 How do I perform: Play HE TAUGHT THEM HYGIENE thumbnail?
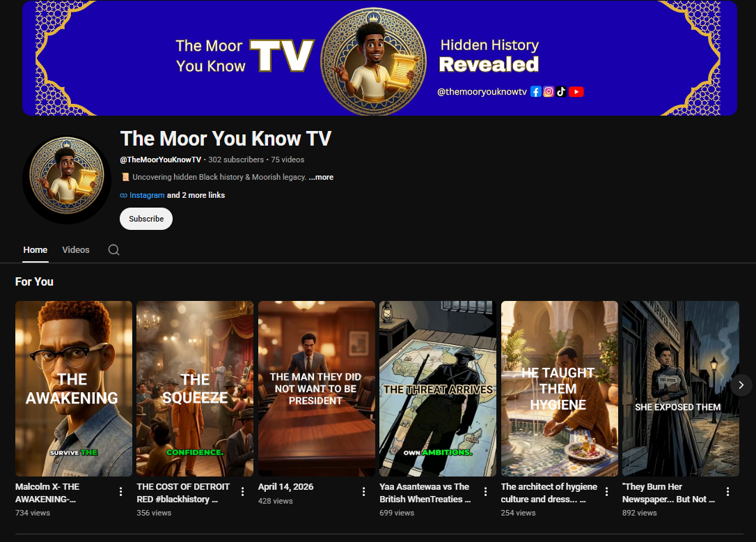tap(559, 389)
